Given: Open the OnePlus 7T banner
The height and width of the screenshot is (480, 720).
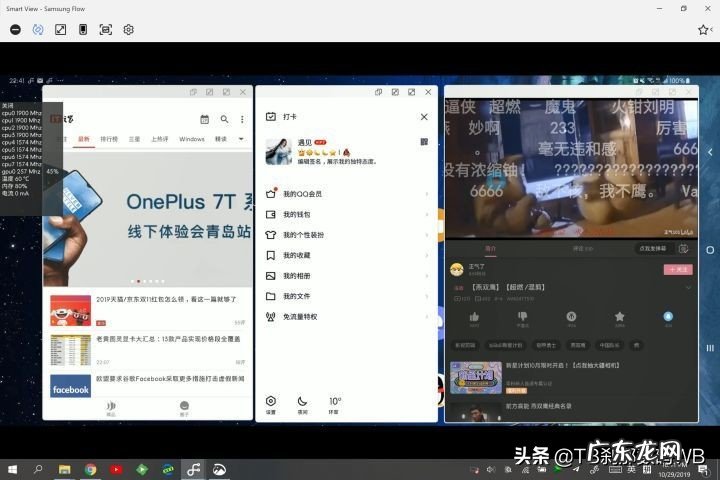Looking at the screenshot, I should click(x=148, y=219).
